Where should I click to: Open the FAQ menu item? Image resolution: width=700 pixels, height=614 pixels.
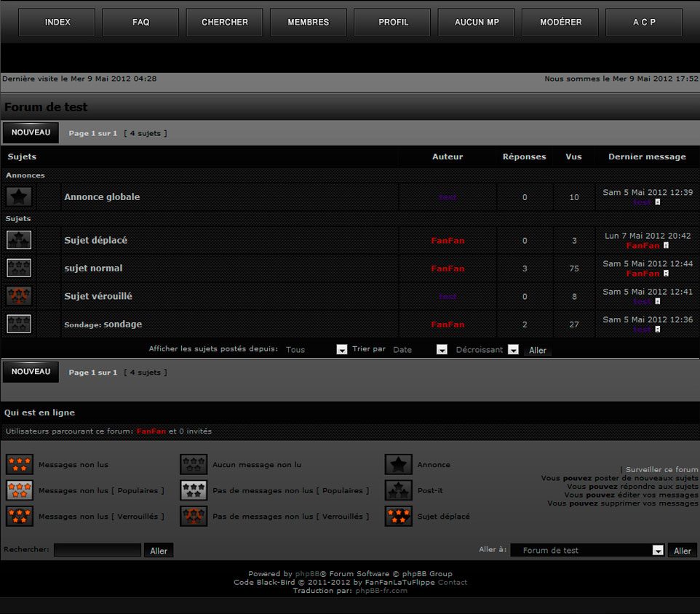point(140,23)
